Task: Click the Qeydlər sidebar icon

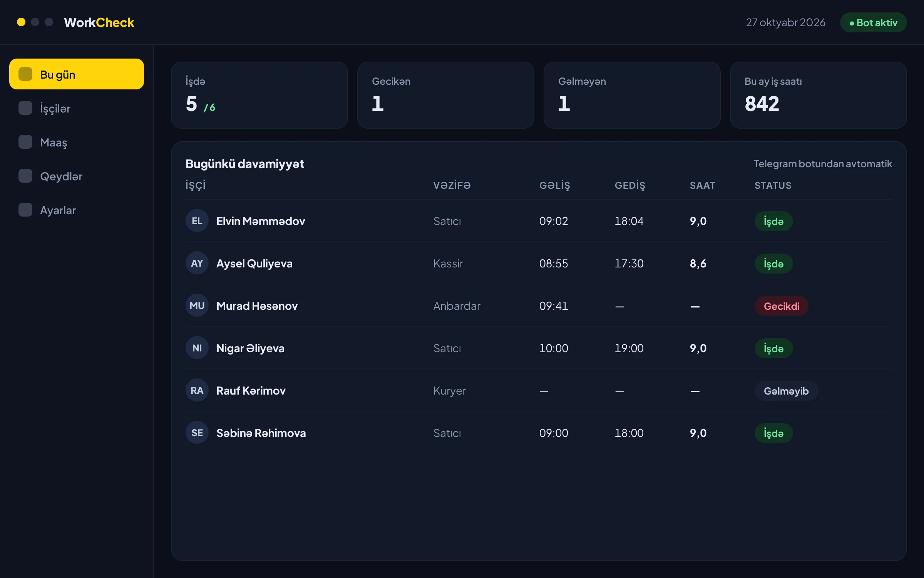Action: 25,176
